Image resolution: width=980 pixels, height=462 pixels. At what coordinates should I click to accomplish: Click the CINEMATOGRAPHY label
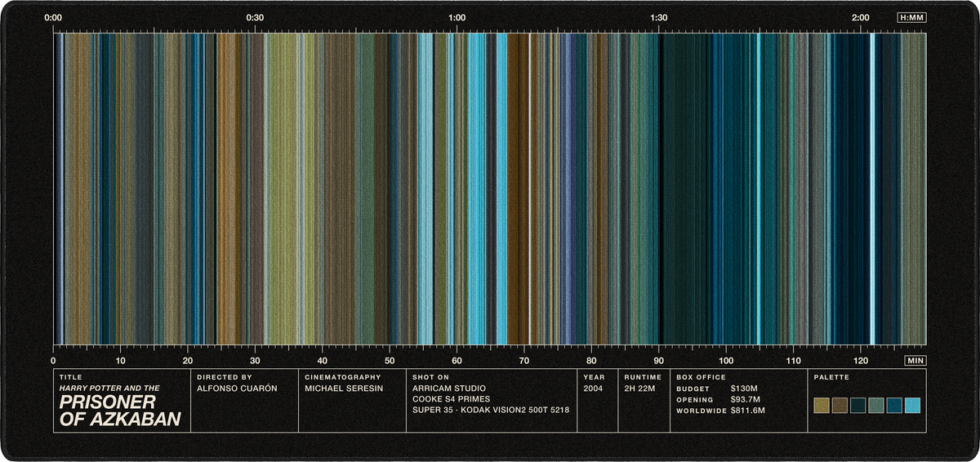pyautogui.click(x=343, y=378)
